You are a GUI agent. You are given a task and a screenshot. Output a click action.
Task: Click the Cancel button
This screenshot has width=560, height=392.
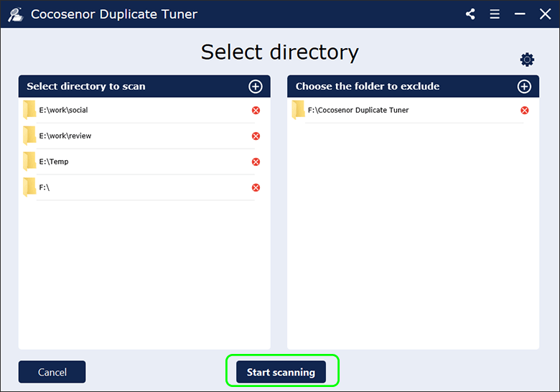52,372
